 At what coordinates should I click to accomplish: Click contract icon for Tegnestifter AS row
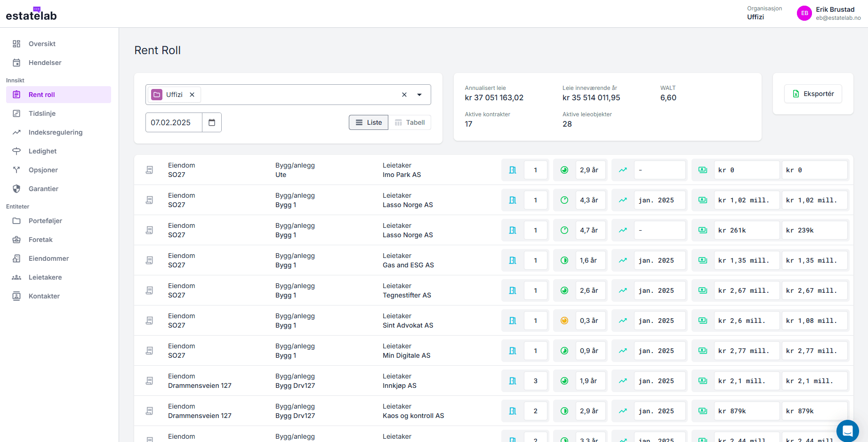(x=149, y=290)
